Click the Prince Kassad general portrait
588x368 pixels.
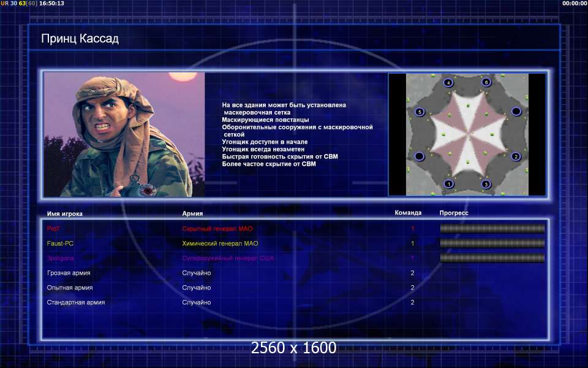[x=124, y=134]
